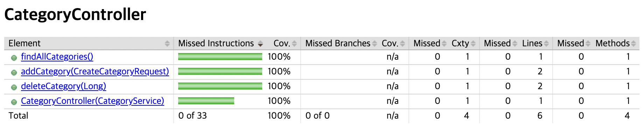
Task: Open addCategory(CreateCategoryRequest) source link
Action: coord(95,71)
